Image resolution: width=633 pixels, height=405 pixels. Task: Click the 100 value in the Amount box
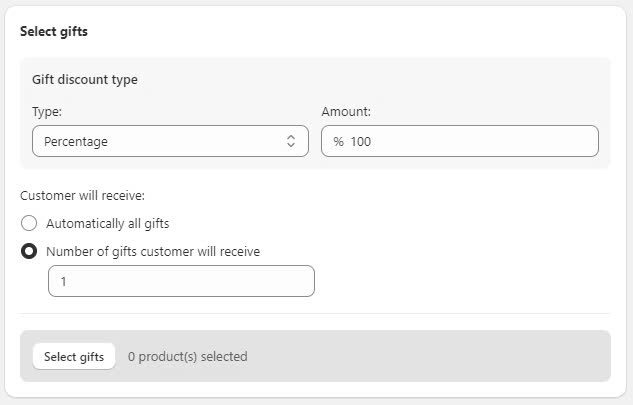pos(361,142)
